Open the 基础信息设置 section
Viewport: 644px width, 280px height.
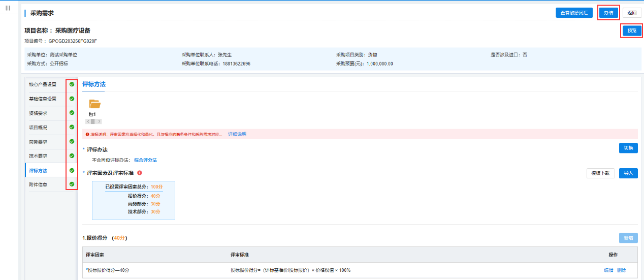(x=43, y=99)
